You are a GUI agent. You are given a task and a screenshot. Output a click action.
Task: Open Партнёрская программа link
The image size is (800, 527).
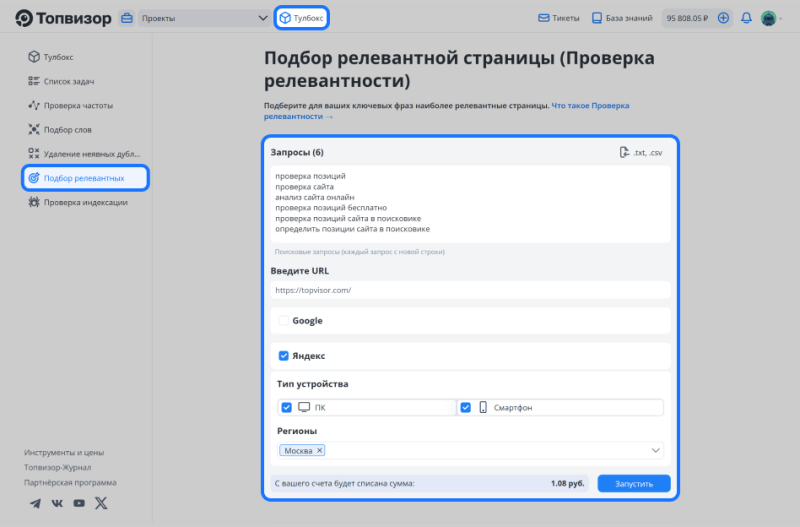(x=70, y=482)
